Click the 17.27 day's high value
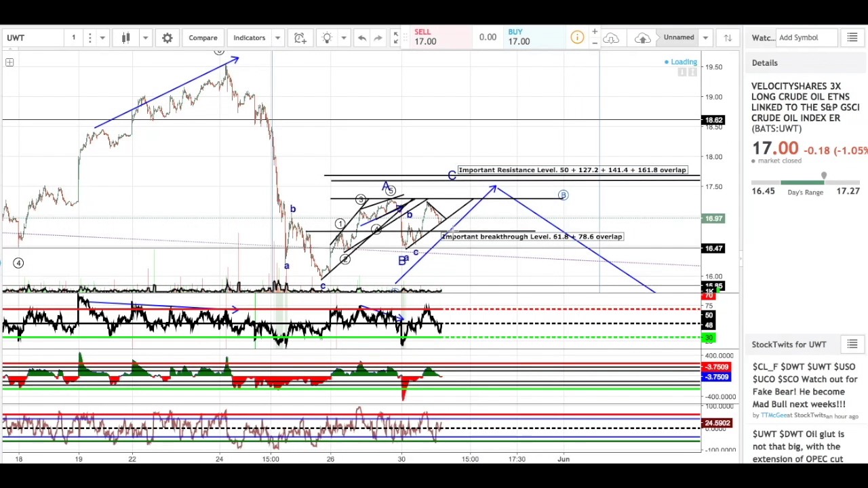Screen dimensions: 868x488 848,192
